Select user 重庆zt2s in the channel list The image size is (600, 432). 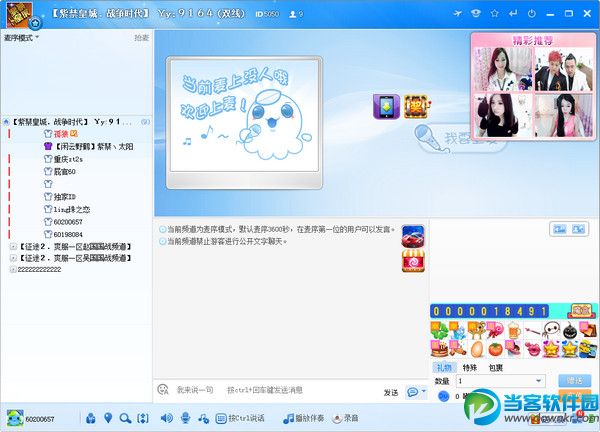click(64, 159)
